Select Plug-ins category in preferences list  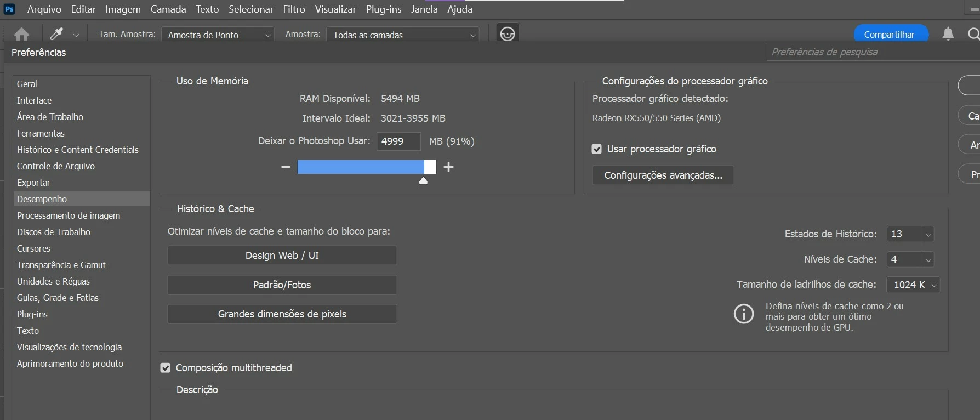point(82,314)
